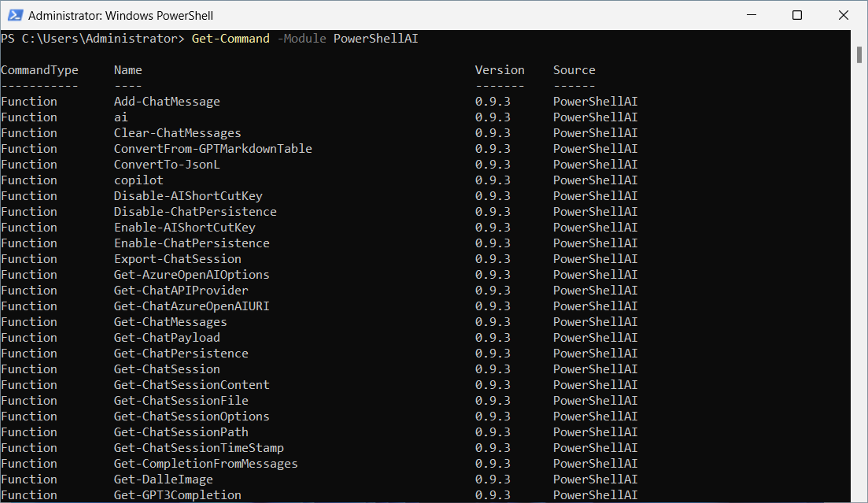Select the Get-ChatAzureOpenAIURI entry
This screenshot has width=868, height=503.
click(x=191, y=306)
